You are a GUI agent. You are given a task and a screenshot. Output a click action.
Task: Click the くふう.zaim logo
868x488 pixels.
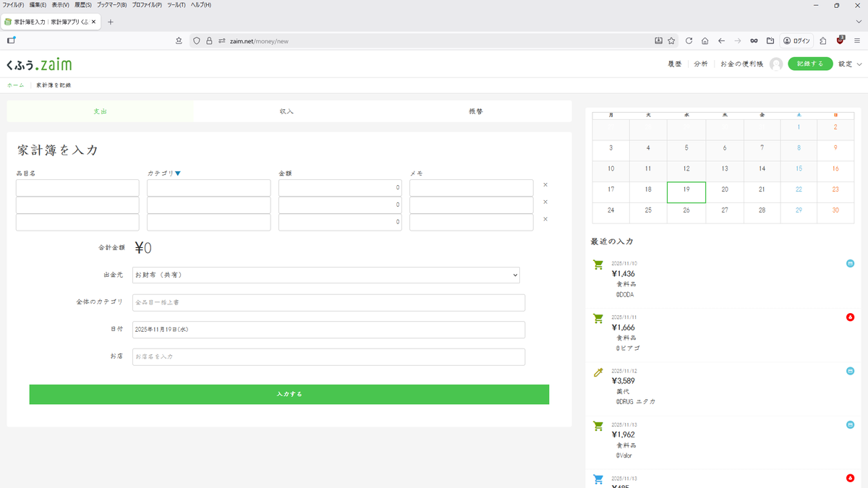click(39, 64)
